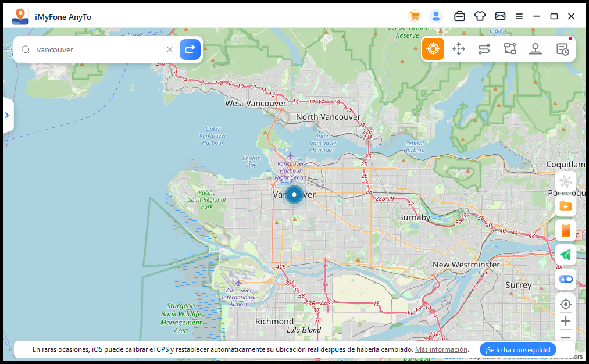Expand the left sidebar panel
The width and height of the screenshot is (589, 364).
coord(7,115)
